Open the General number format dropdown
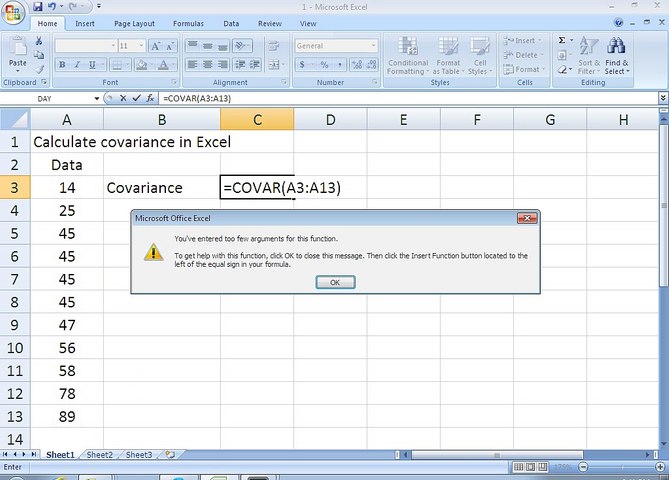 [373, 46]
